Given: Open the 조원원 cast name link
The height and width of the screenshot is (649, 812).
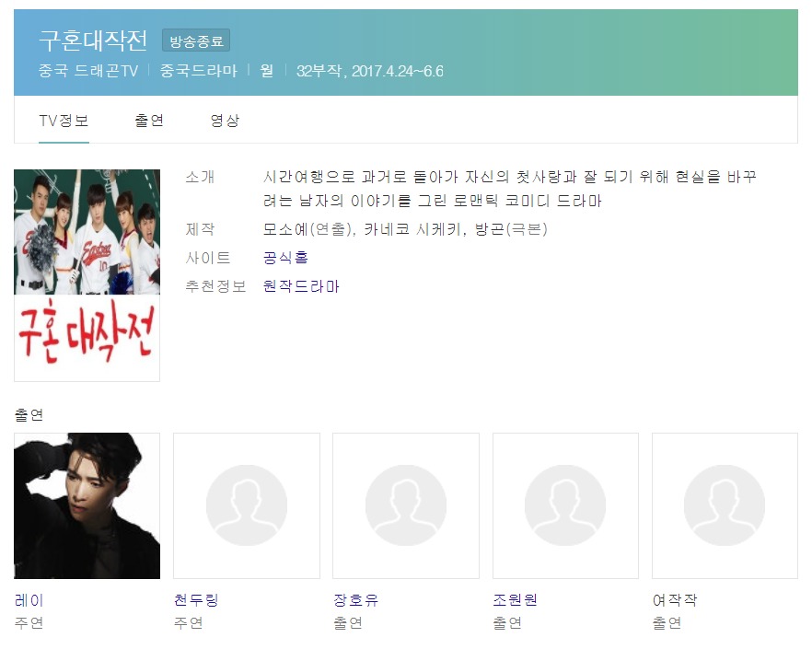Looking at the screenshot, I should (516, 600).
